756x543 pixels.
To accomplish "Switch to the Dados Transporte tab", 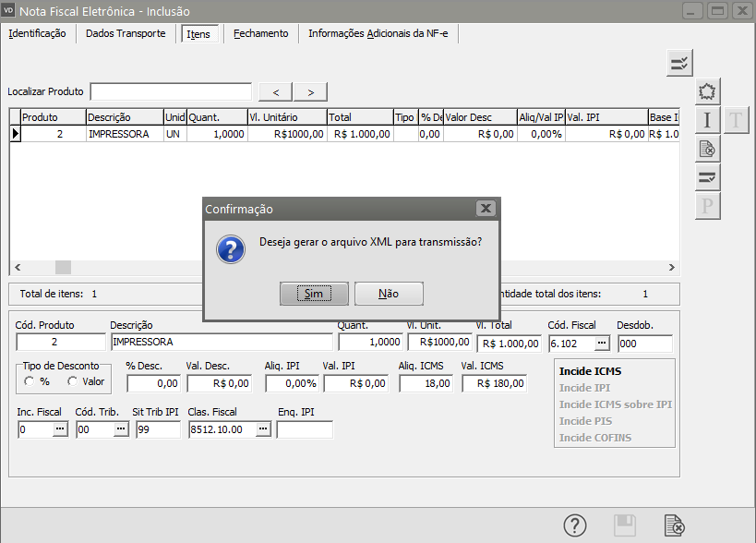I will 126,33.
